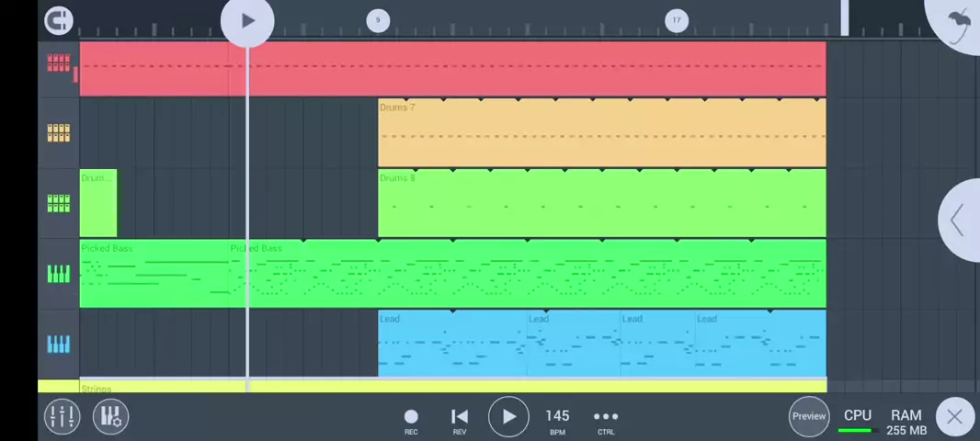The image size is (980, 441).
Task: Select the Picked Bass track keyboard icon
Action: (x=58, y=274)
